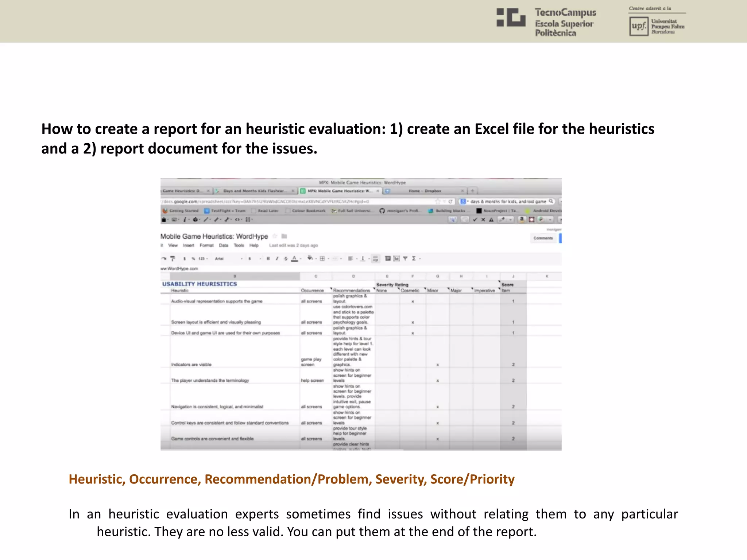This screenshot has height=560, width=747.
Task: Open the Read Later bookmark
Action: pos(265,211)
